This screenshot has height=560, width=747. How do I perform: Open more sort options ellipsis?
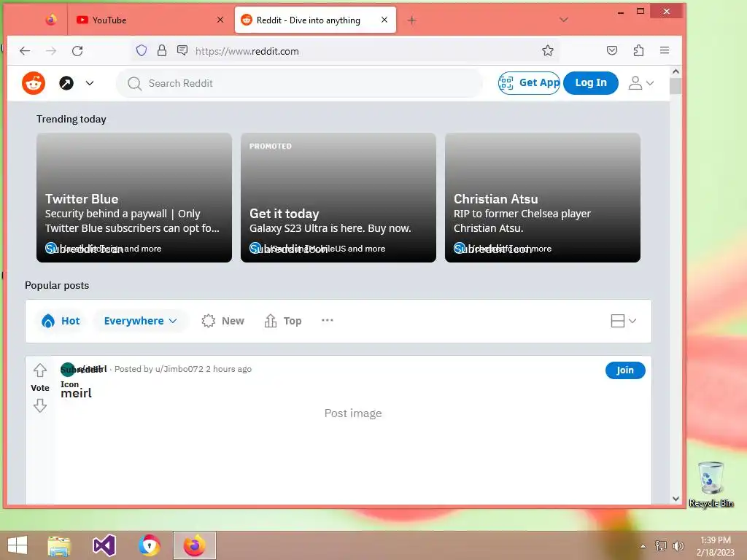[328, 321]
